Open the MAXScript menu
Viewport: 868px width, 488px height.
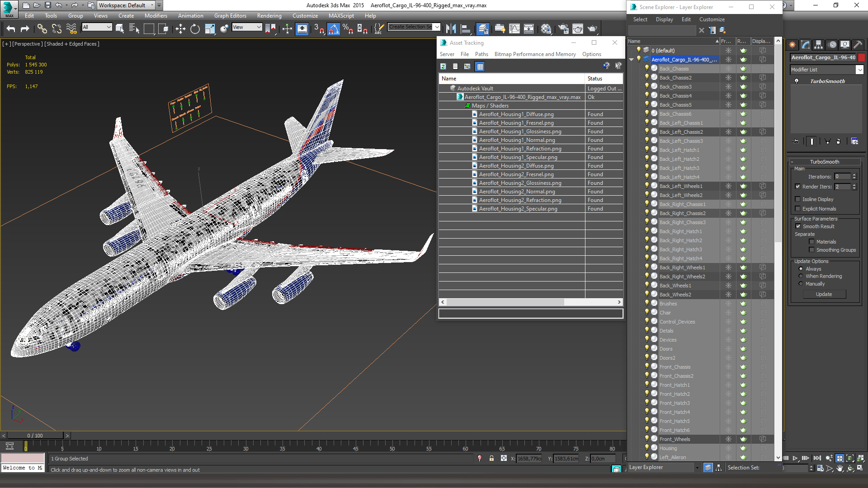(341, 16)
